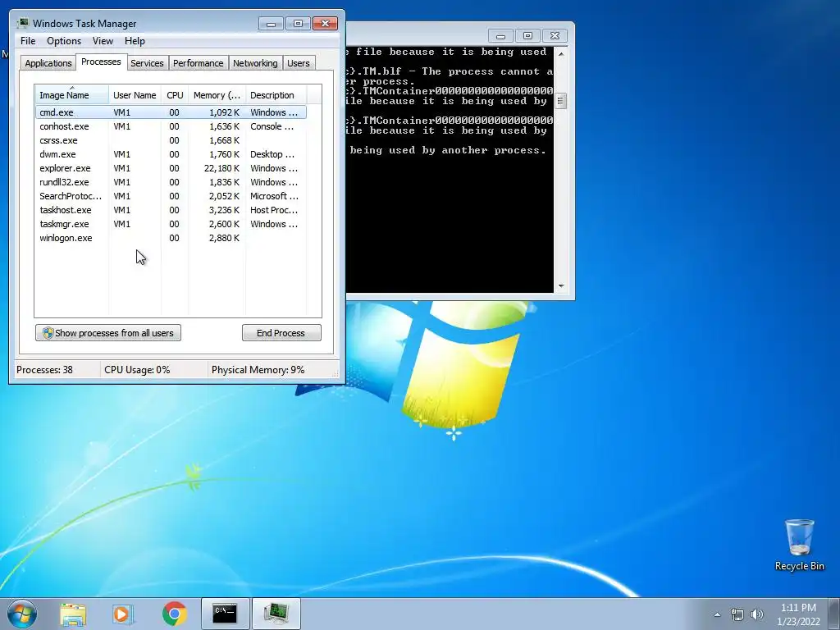This screenshot has width=840, height=630.
Task: Select the cmd.exe process row
Action: point(171,112)
